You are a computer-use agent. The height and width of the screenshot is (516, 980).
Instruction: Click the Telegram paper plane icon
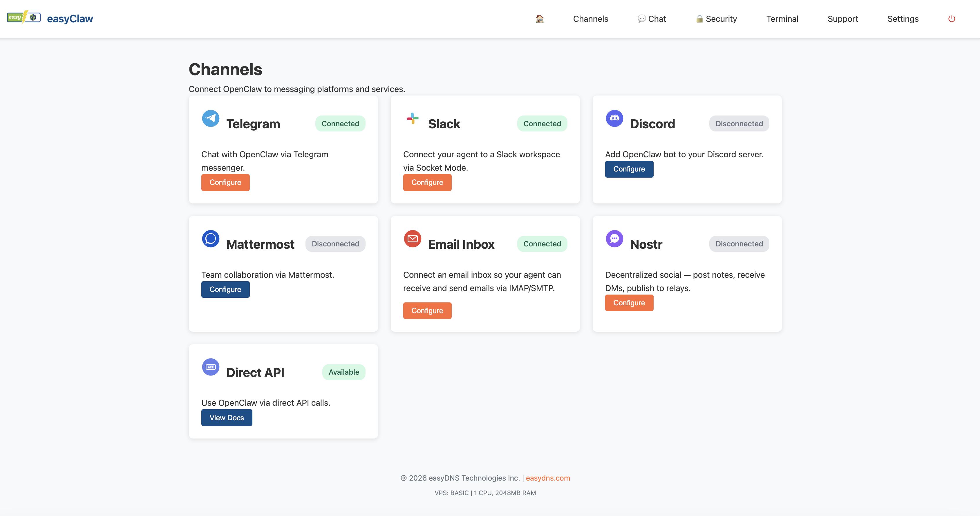click(210, 118)
